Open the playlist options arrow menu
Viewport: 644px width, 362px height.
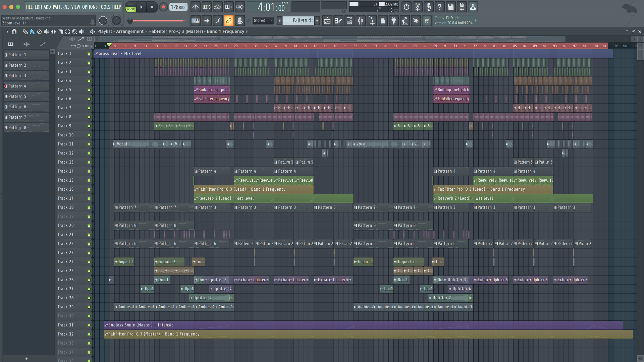point(7,32)
